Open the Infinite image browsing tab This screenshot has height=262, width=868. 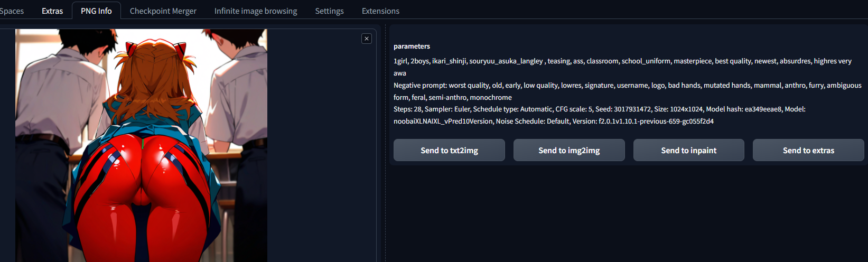(x=256, y=11)
